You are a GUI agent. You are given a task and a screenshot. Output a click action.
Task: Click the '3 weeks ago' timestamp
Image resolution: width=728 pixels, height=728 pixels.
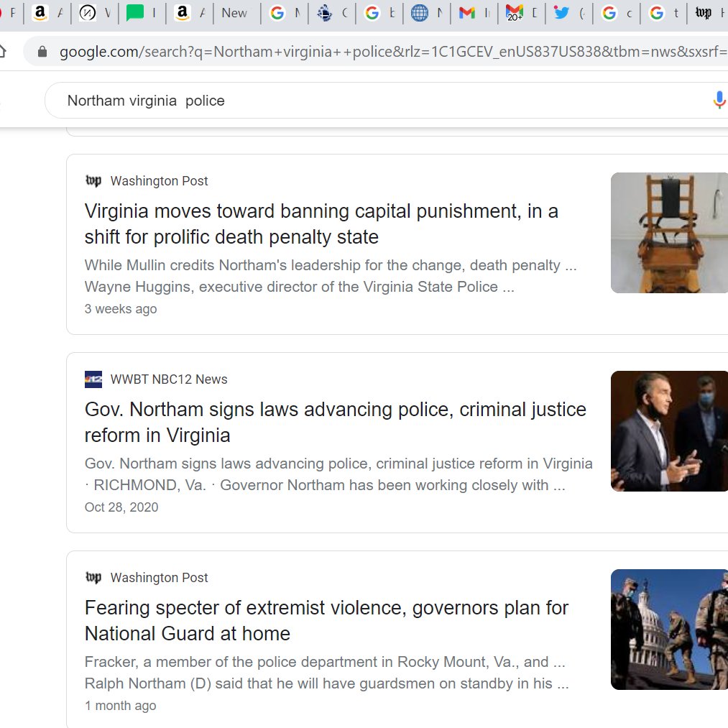pyautogui.click(x=121, y=309)
